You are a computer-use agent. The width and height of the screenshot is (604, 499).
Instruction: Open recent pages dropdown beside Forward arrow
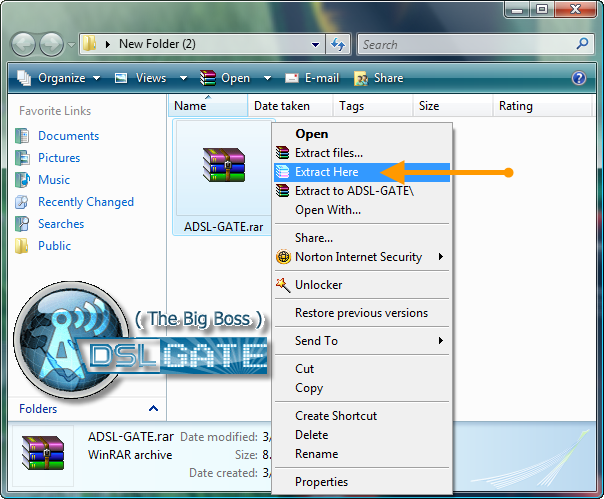[x=71, y=45]
